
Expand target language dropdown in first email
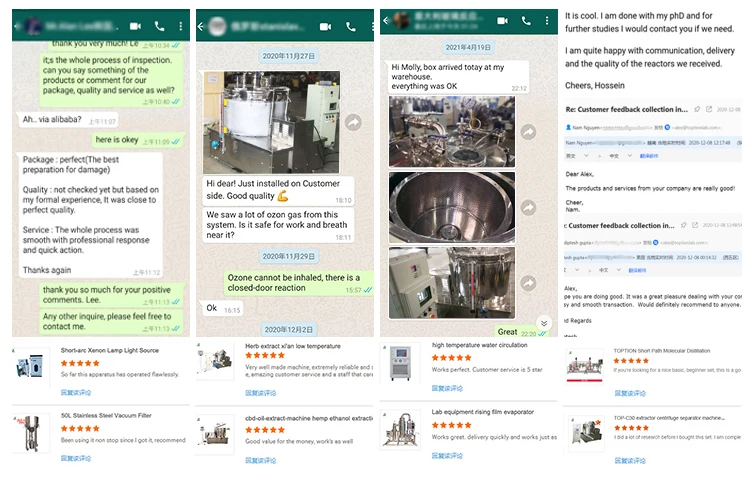click(628, 156)
